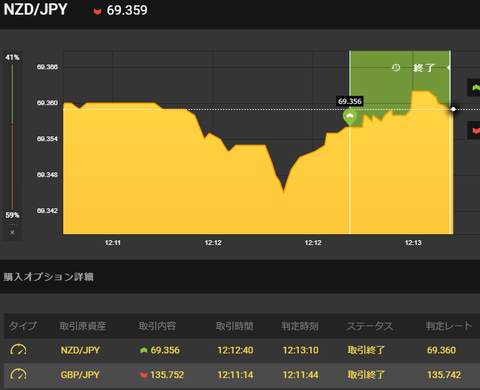Click the 終了 label in the green area
The height and width of the screenshot is (390, 480).
click(x=424, y=68)
